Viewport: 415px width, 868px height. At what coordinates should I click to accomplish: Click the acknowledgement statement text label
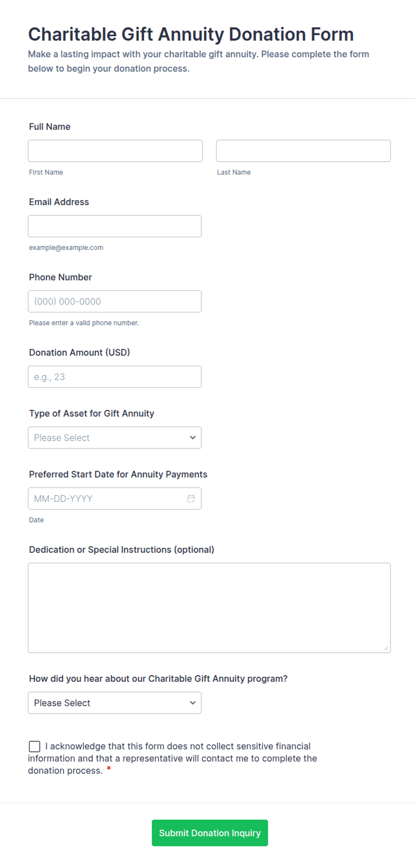[173, 758]
